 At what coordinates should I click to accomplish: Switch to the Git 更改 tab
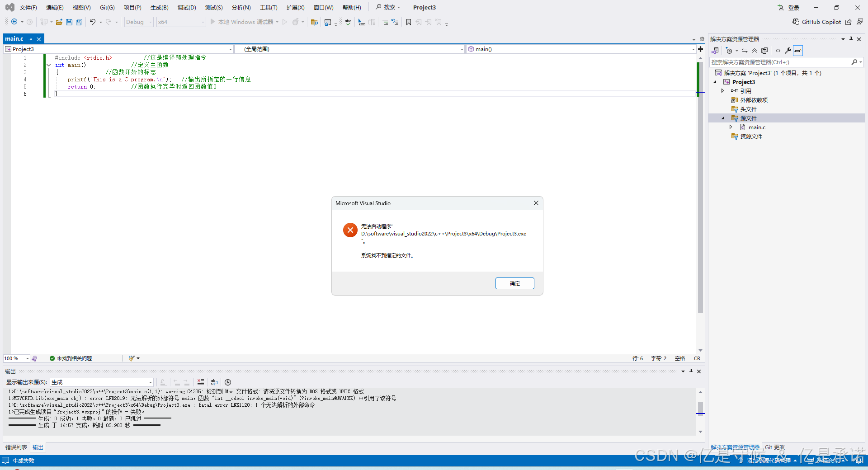[775, 447]
